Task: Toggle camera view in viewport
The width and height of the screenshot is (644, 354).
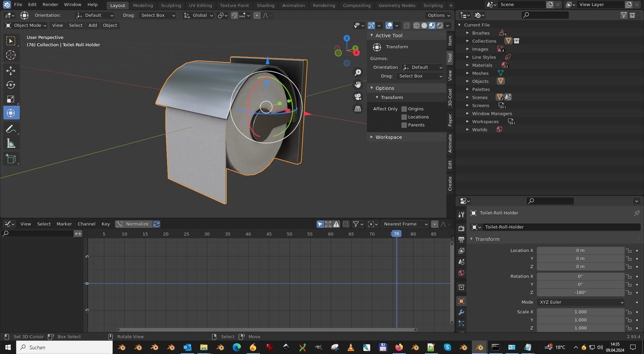Action: click(x=358, y=97)
